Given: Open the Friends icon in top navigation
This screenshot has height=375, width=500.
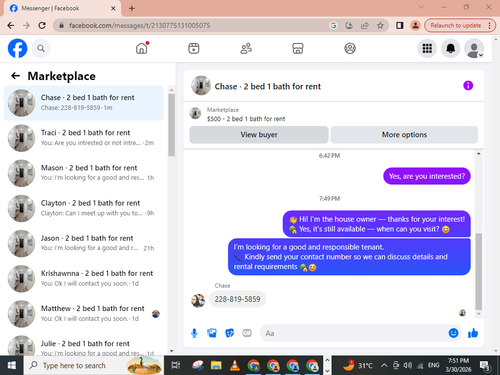Looking at the screenshot, I should pyautogui.click(x=246, y=48).
